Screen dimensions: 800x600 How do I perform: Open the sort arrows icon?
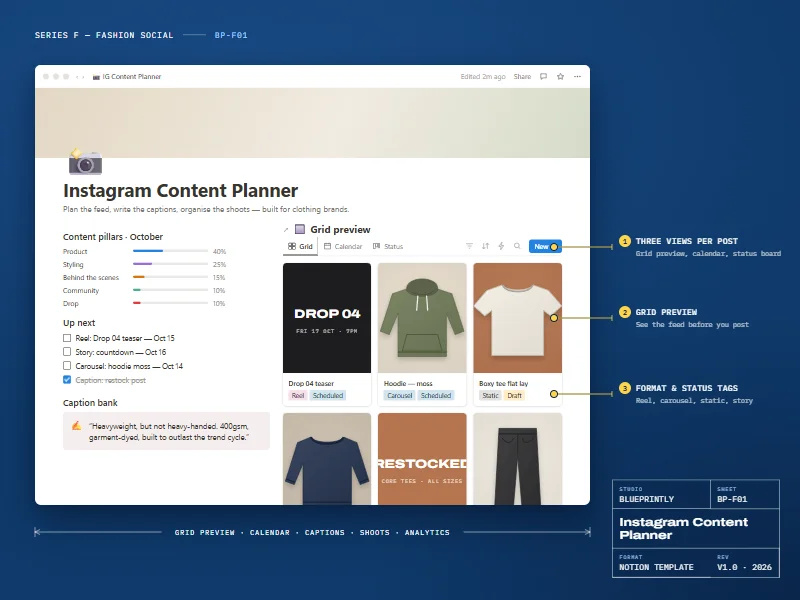point(485,246)
